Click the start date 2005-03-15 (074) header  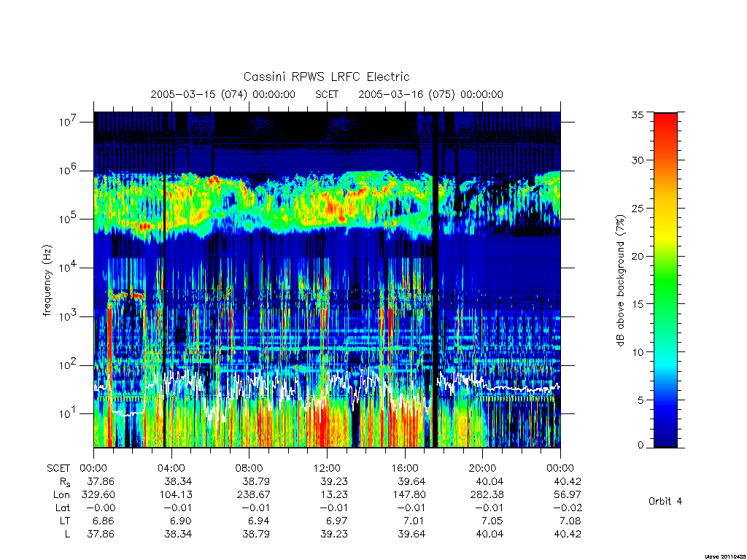(222, 94)
